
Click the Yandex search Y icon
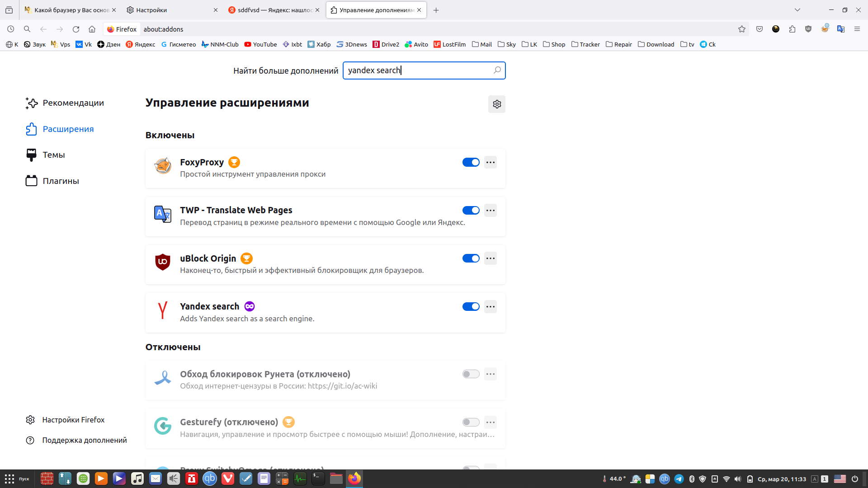163,310
